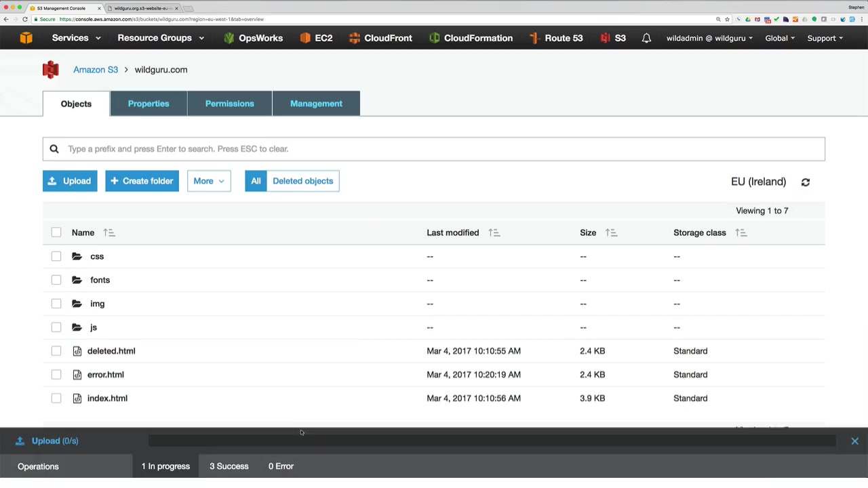Show the 3 Success operations
The height and width of the screenshot is (488, 868).
pos(229,466)
